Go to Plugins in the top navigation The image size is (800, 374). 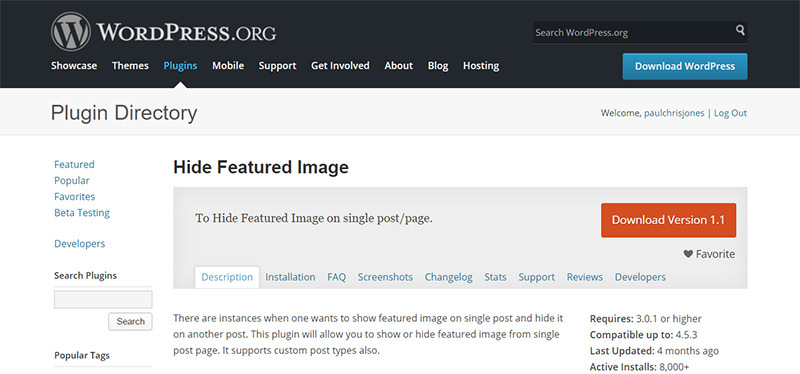pyautogui.click(x=180, y=66)
